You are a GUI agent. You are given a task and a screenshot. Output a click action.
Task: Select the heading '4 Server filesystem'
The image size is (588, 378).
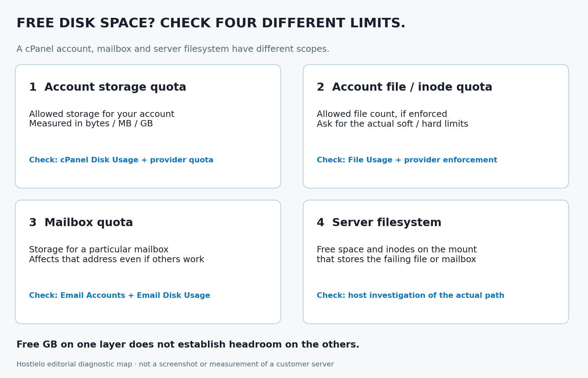[x=379, y=223]
